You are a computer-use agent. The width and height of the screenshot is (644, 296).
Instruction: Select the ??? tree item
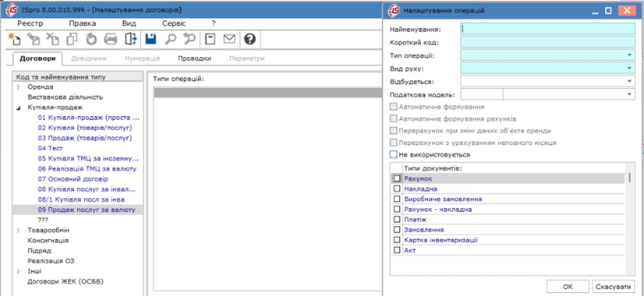tap(43, 220)
